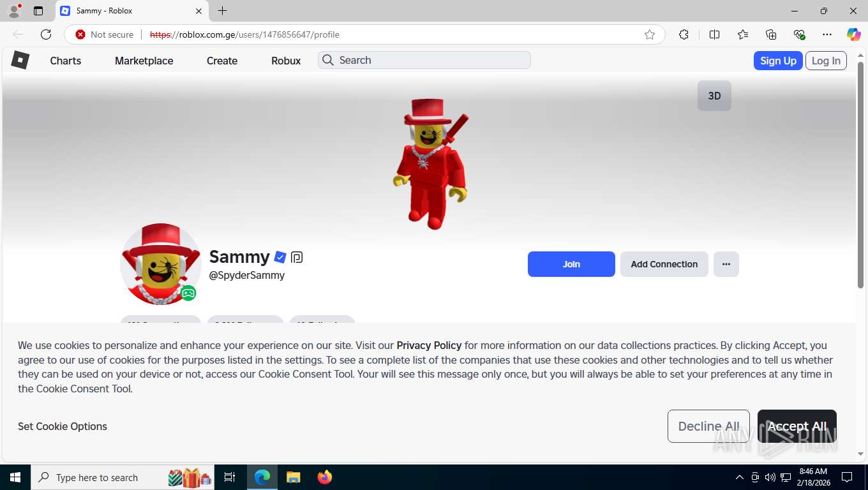Image resolution: width=868 pixels, height=490 pixels.
Task: Open Set Cookie Options link
Action: point(63,426)
